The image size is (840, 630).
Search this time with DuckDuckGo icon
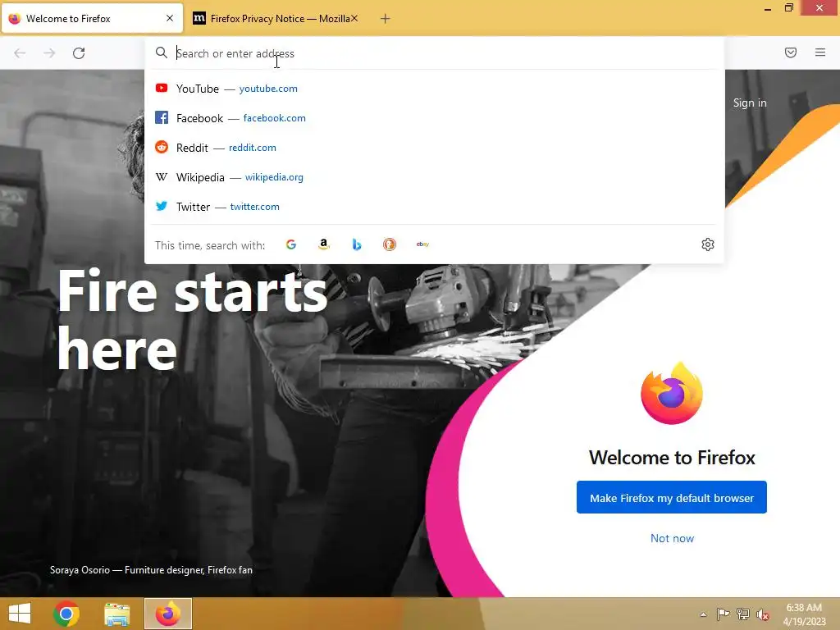(x=390, y=244)
